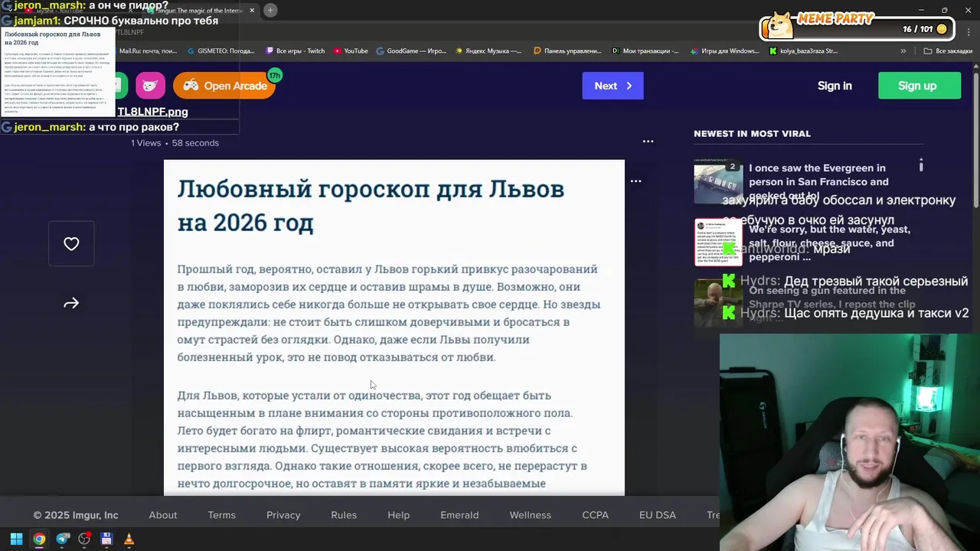Open GISMETEO bookmark
This screenshot has width=980, height=551.
point(220,51)
